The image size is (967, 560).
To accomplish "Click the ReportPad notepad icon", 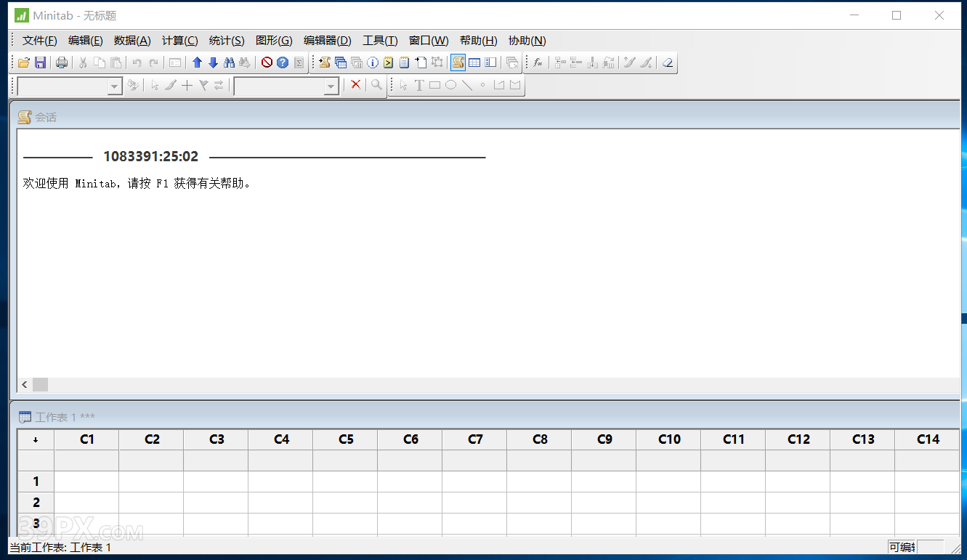I will click(405, 63).
